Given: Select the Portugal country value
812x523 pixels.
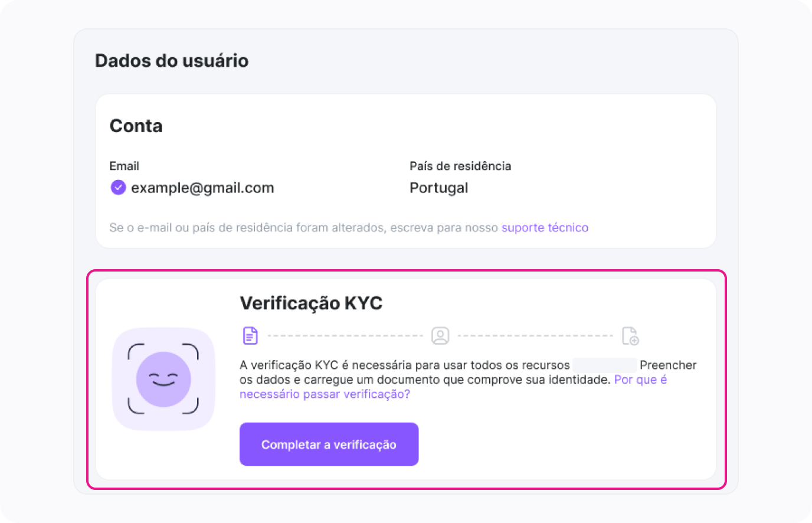Looking at the screenshot, I should pos(438,188).
